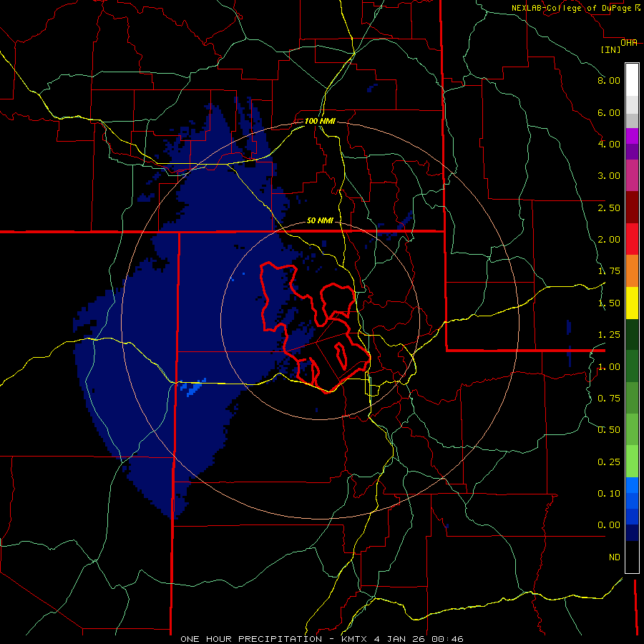Click the OHA product label above legend

pos(629,43)
